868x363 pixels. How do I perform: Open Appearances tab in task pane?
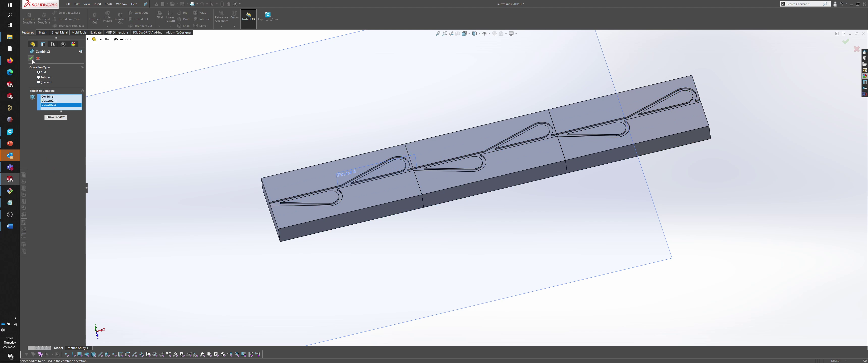point(865,76)
